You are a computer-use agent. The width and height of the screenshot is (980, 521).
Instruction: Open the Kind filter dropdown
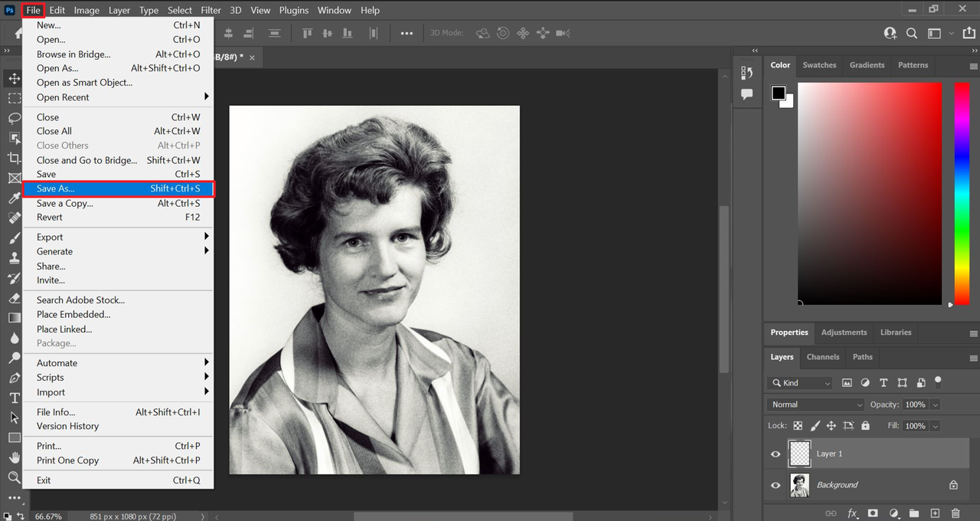pos(801,383)
